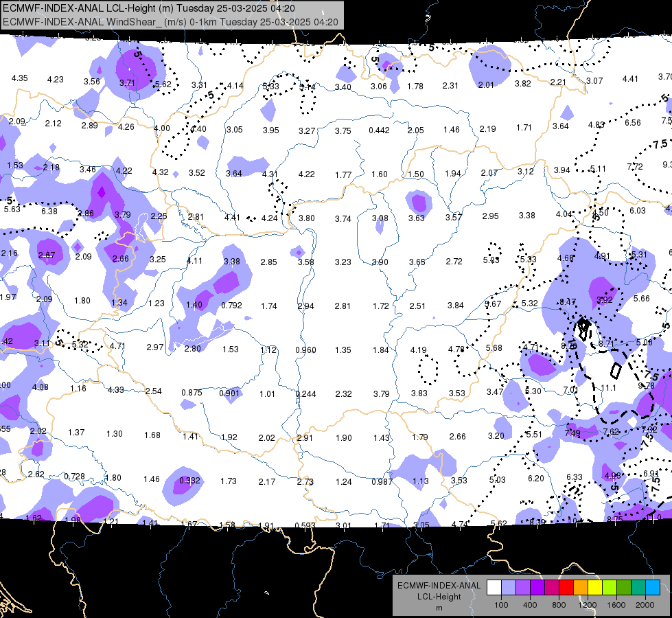Click the map value 3.82
The height and width of the screenshot is (618, 672).
click(x=523, y=84)
